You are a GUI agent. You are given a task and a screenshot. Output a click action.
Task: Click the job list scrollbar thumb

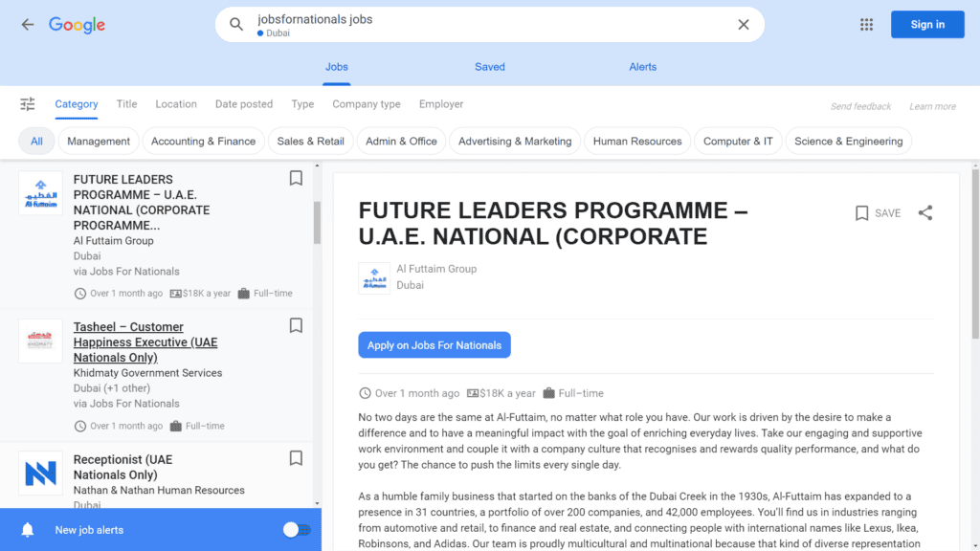pos(317,222)
